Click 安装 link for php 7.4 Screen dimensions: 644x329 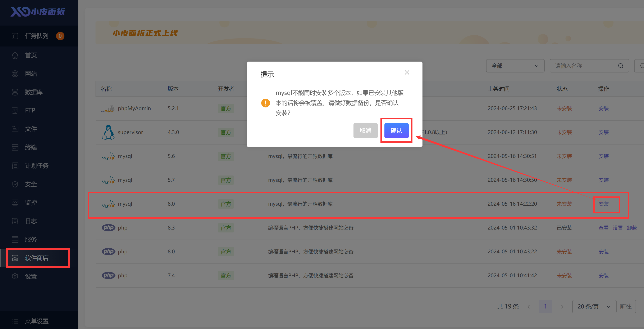[x=603, y=276]
